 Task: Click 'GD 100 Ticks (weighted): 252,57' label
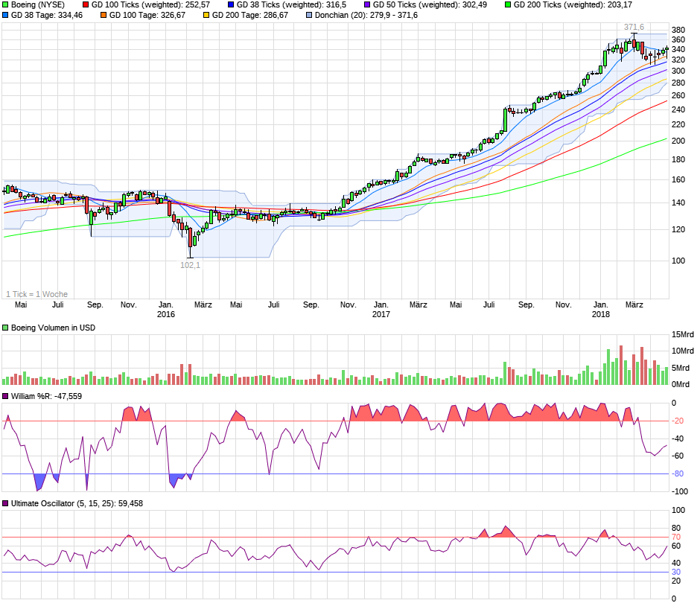coord(150,5)
